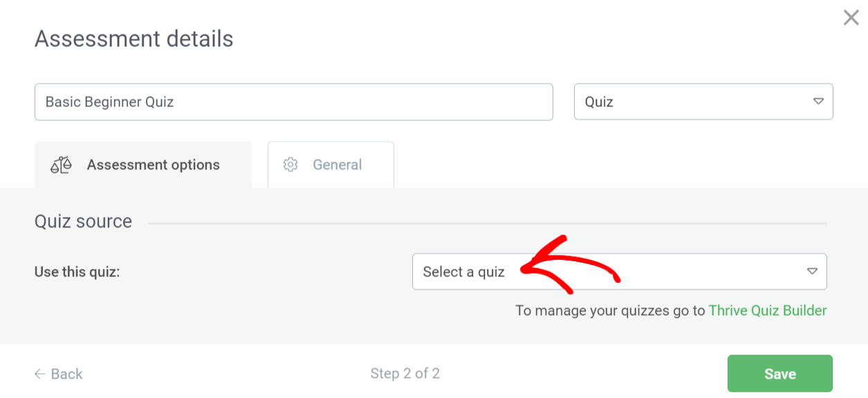The height and width of the screenshot is (398, 868).
Task: Click the arrow of the Quiz type dropdown
Action: point(818,102)
